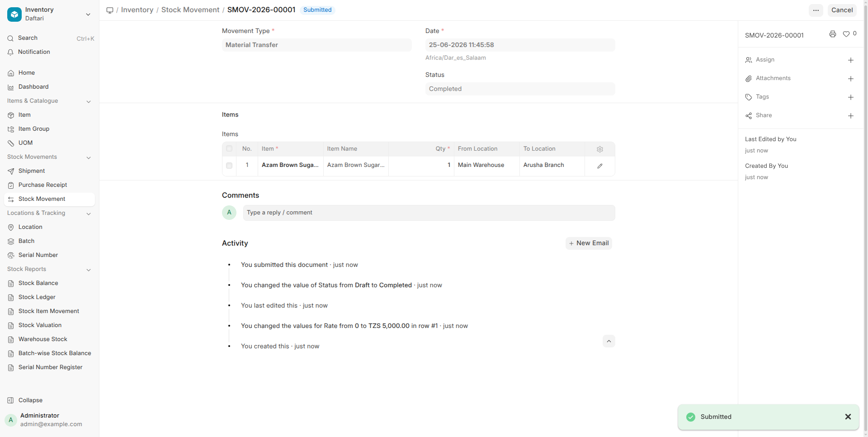Click the Inventory app logo icon
Viewport: 868px width, 437px height.
14,14
